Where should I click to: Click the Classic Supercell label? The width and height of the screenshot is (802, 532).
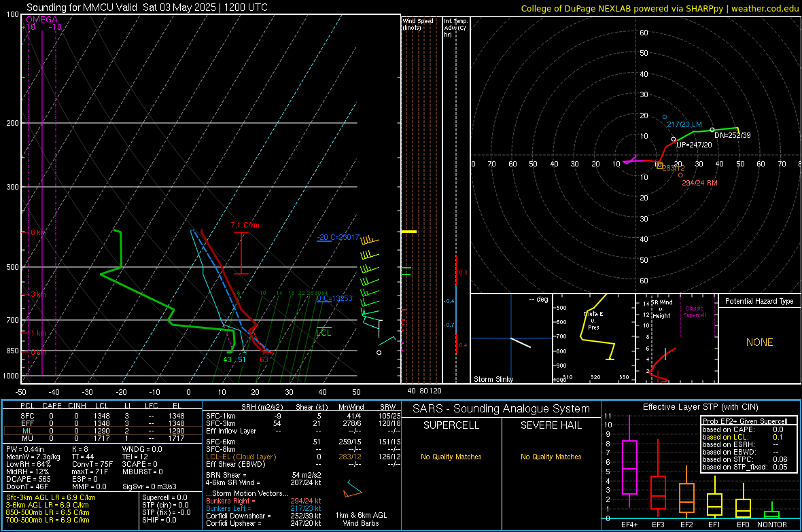pyautogui.click(x=695, y=312)
